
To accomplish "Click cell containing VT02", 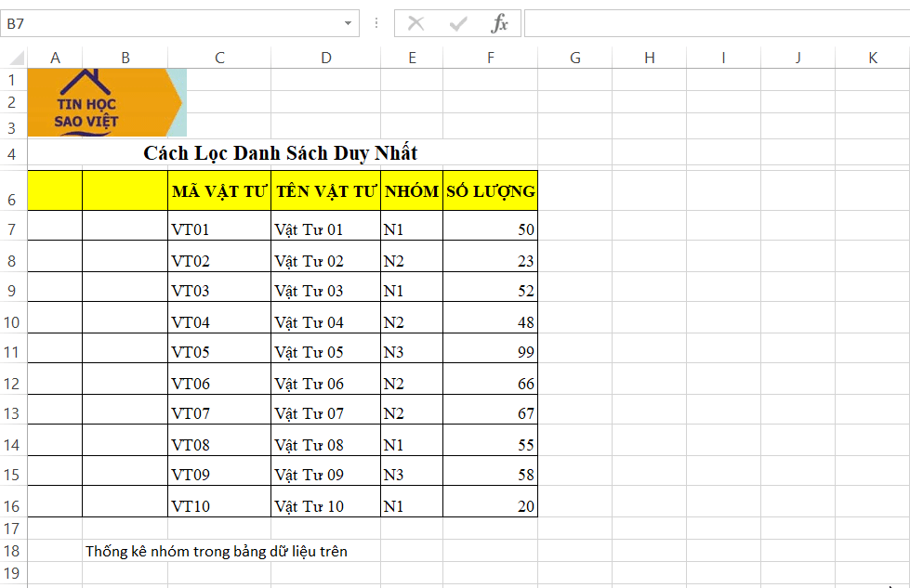I will click(219, 256).
